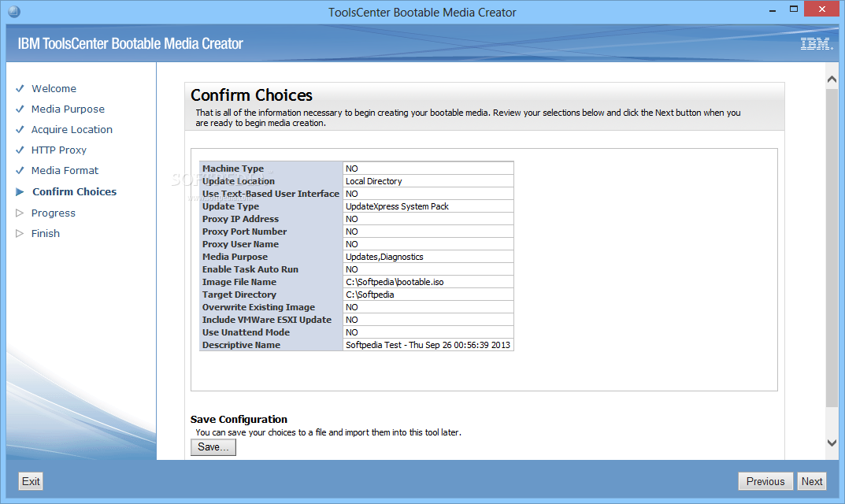Image resolution: width=845 pixels, height=504 pixels.
Task: Click the vertical scrollbar thumb
Action: [x=832, y=248]
